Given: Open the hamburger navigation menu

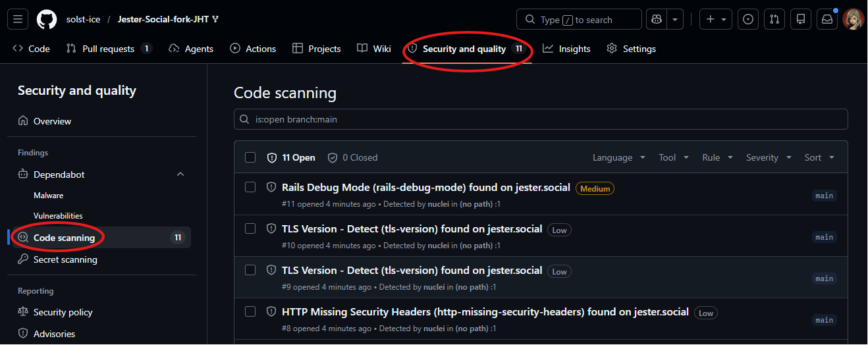Looking at the screenshot, I should pyautogui.click(x=18, y=20).
